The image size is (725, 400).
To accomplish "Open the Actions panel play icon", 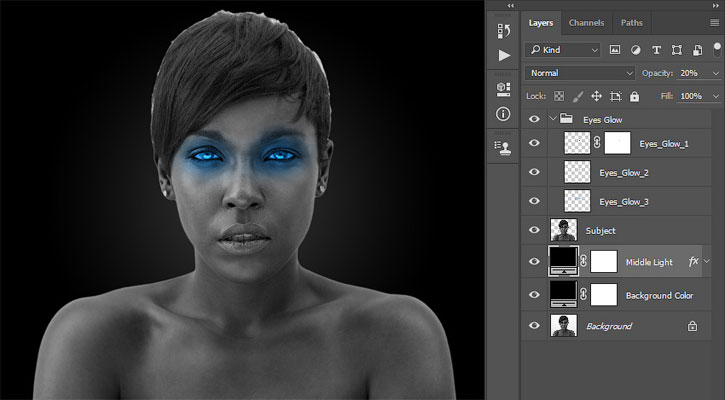I will (x=504, y=55).
